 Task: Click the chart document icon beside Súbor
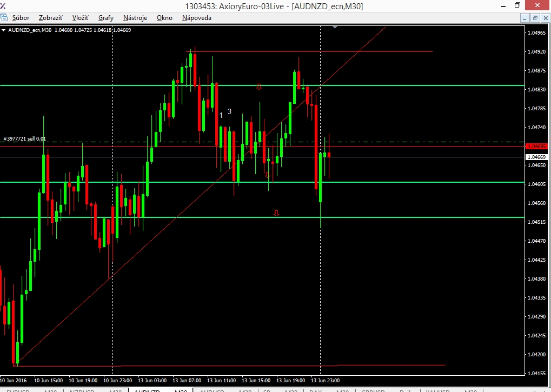[4, 17]
